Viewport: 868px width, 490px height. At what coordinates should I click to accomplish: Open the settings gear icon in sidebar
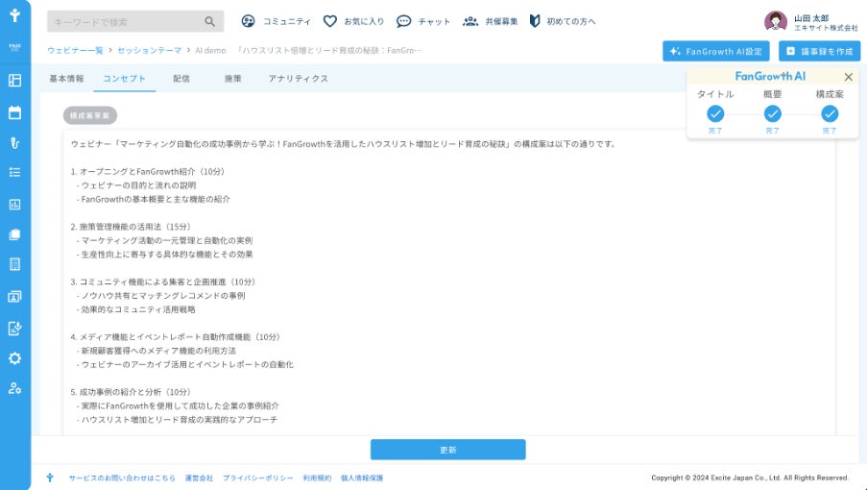coord(15,358)
